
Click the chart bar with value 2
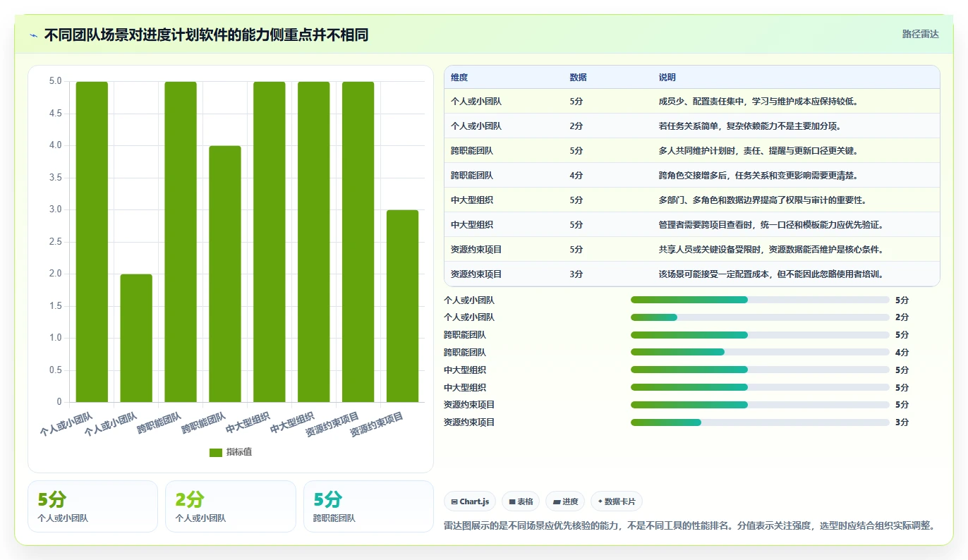[x=136, y=338]
